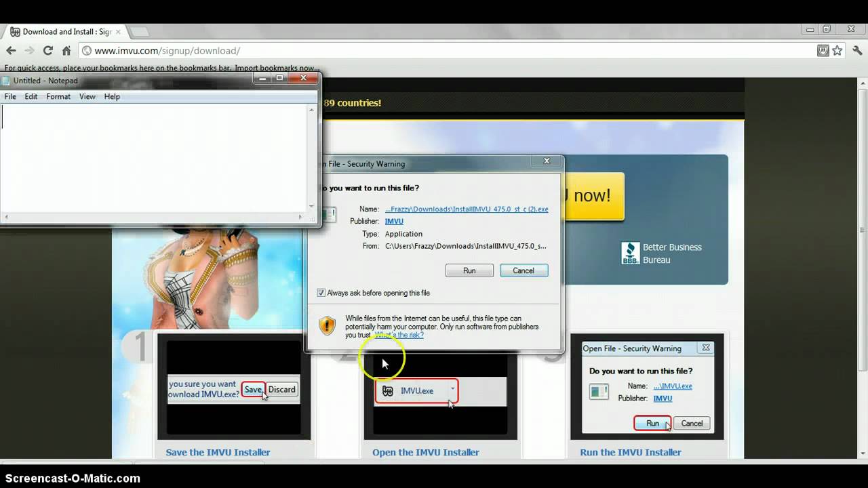Open the browser Home icon
Screen dimensions: 868x488
click(66, 50)
